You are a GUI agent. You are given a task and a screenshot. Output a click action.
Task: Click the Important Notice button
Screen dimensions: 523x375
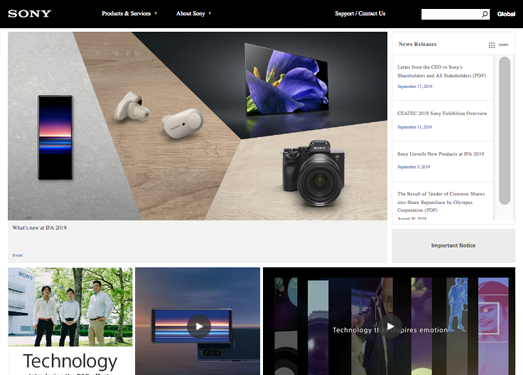pyautogui.click(x=453, y=246)
